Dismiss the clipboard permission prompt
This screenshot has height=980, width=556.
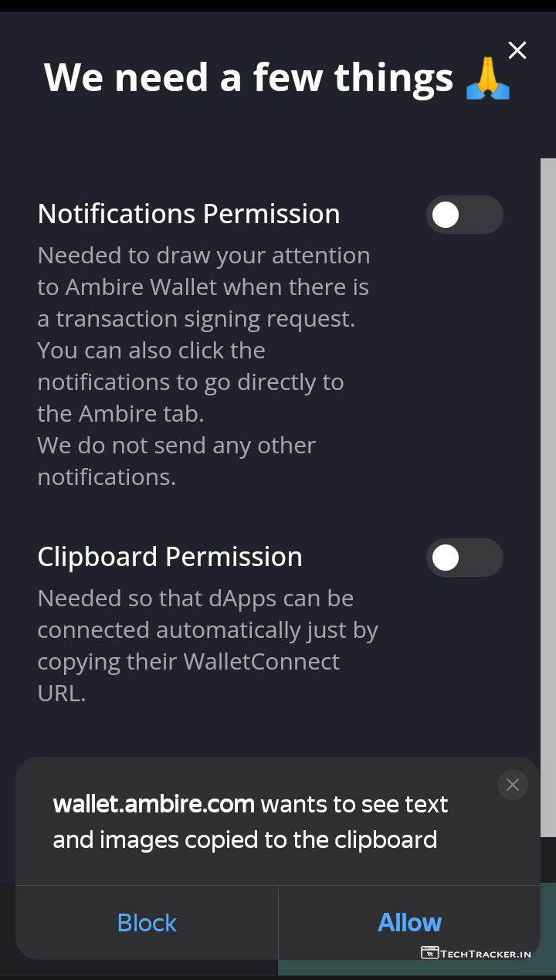click(x=512, y=785)
